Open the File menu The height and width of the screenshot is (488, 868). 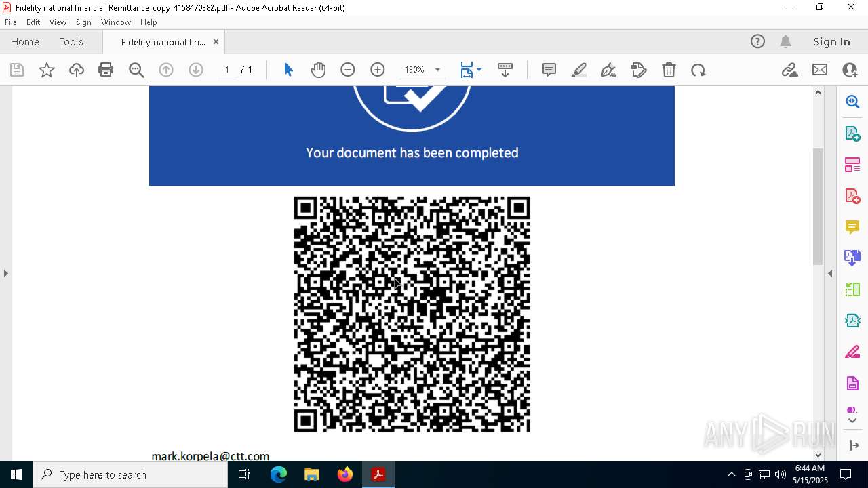tap(11, 22)
